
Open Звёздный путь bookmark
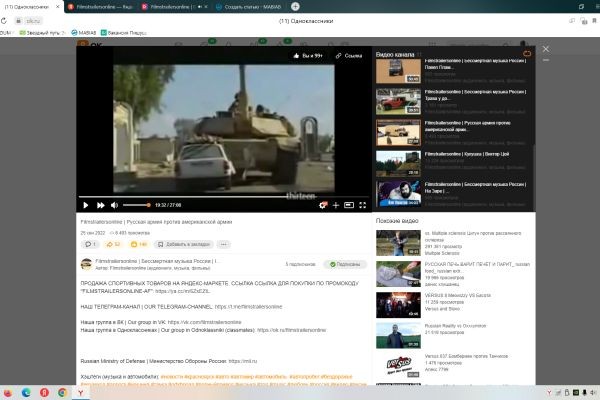[x=42, y=33]
